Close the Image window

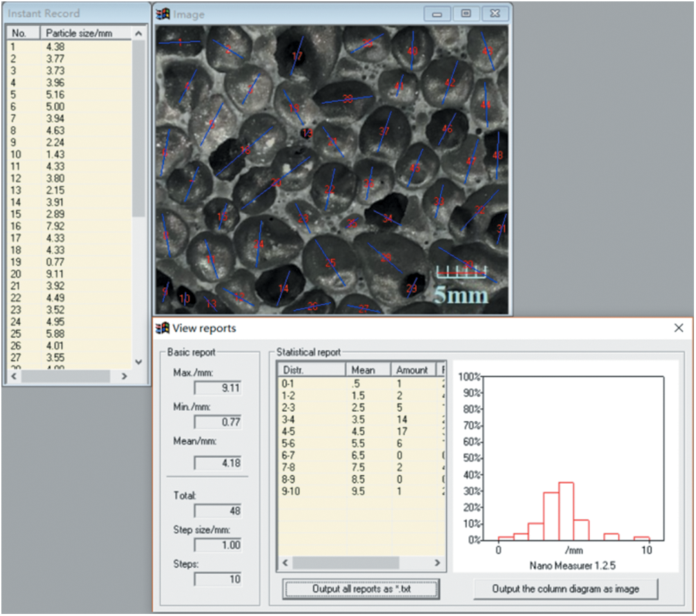pos(494,14)
